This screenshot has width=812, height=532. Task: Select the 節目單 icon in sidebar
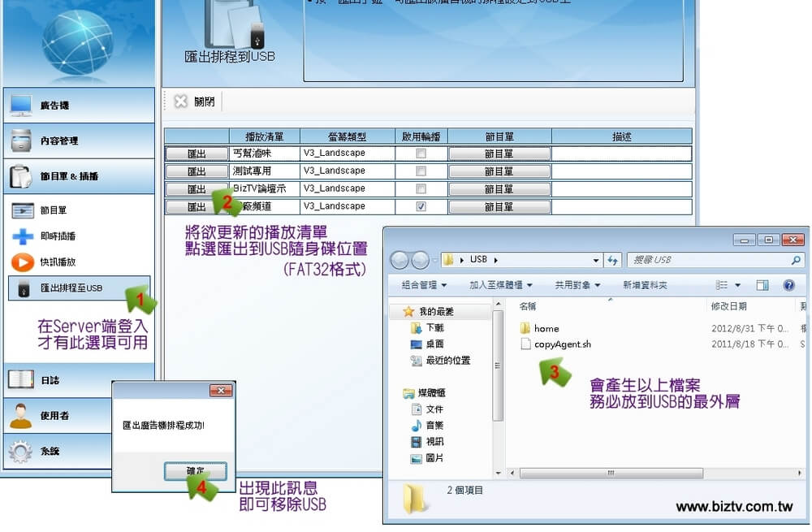(x=22, y=210)
